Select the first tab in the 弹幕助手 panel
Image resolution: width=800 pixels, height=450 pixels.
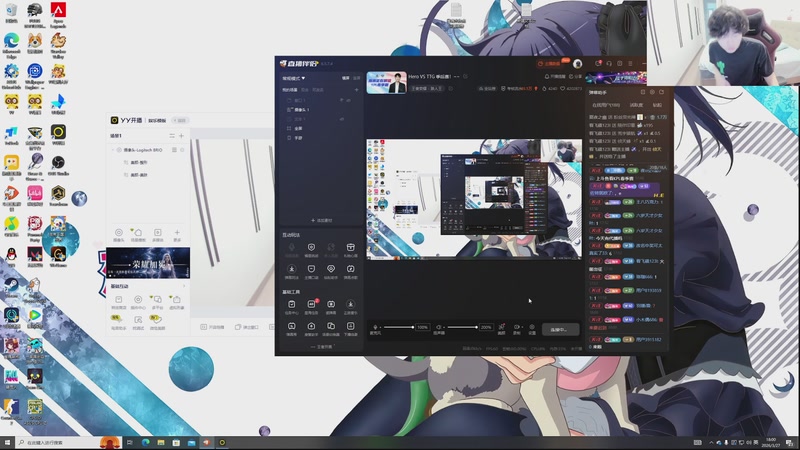point(606,105)
